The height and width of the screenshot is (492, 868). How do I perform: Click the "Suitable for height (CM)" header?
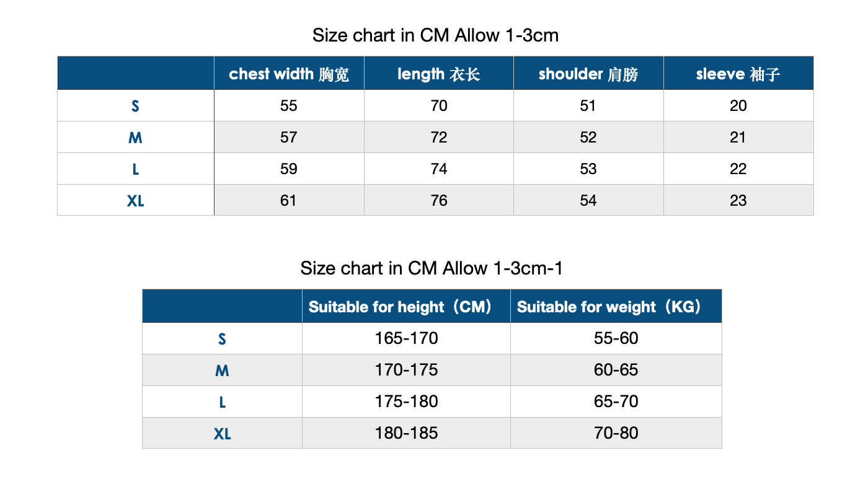pyautogui.click(x=406, y=307)
